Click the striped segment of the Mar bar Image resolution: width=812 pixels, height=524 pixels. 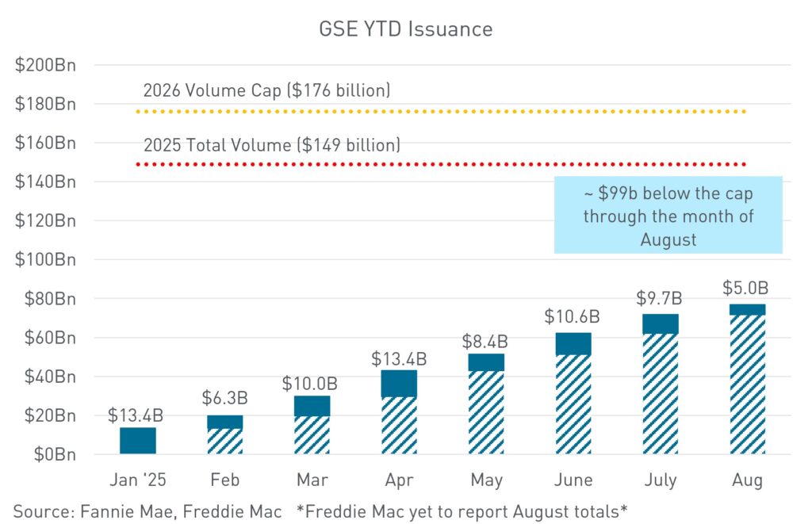click(x=312, y=435)
